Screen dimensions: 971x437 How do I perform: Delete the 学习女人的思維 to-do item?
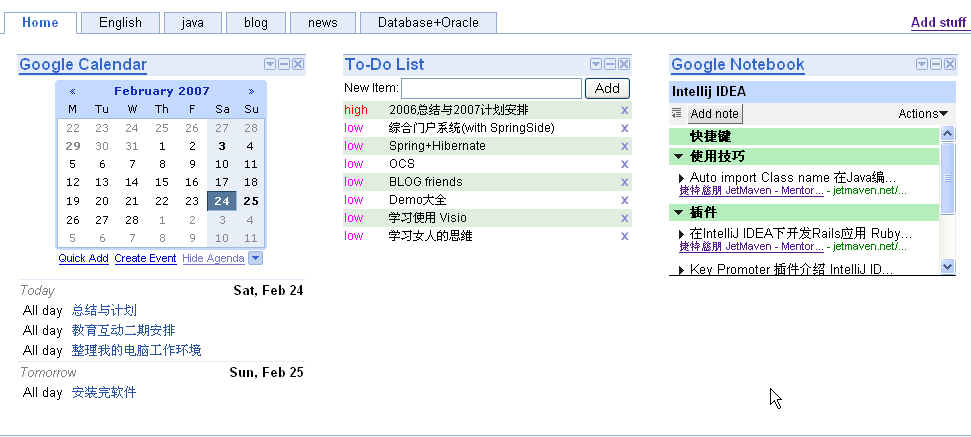click(624, 236)
